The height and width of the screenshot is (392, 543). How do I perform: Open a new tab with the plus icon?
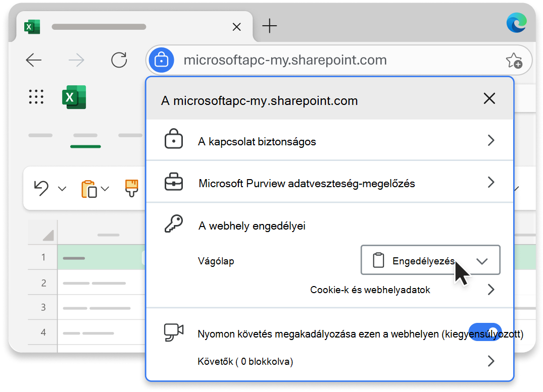(x=269, y=26)
